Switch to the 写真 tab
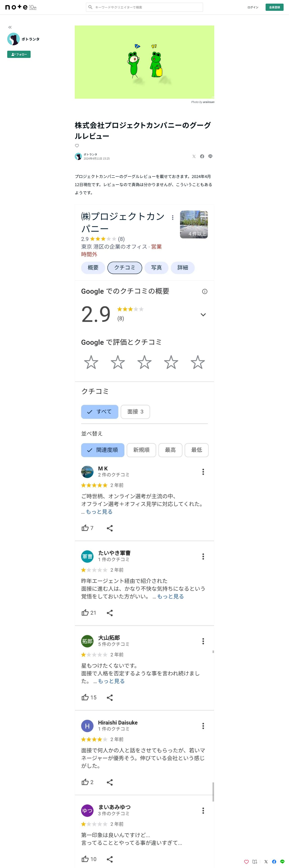 (x=156, y=267)
